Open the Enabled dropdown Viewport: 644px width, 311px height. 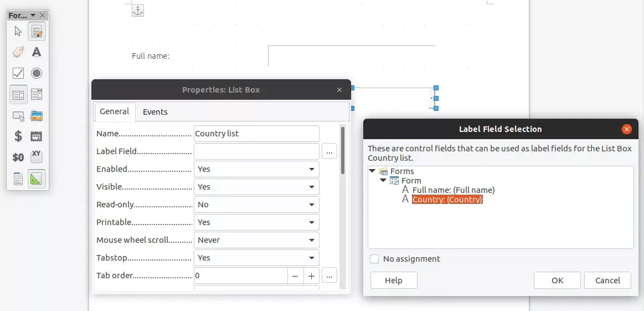256,169
